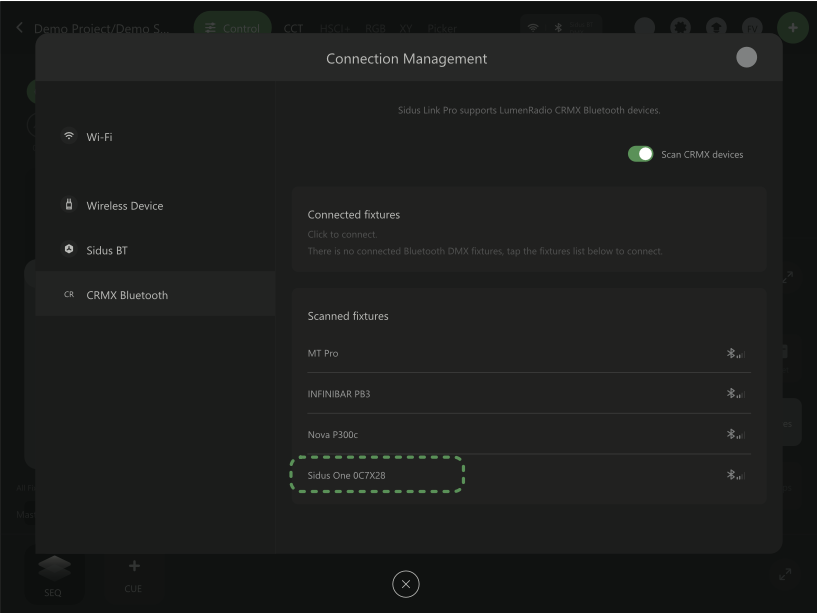
Task: Click Bluetooth signal icon for Nova P300c
Action: 736,434
